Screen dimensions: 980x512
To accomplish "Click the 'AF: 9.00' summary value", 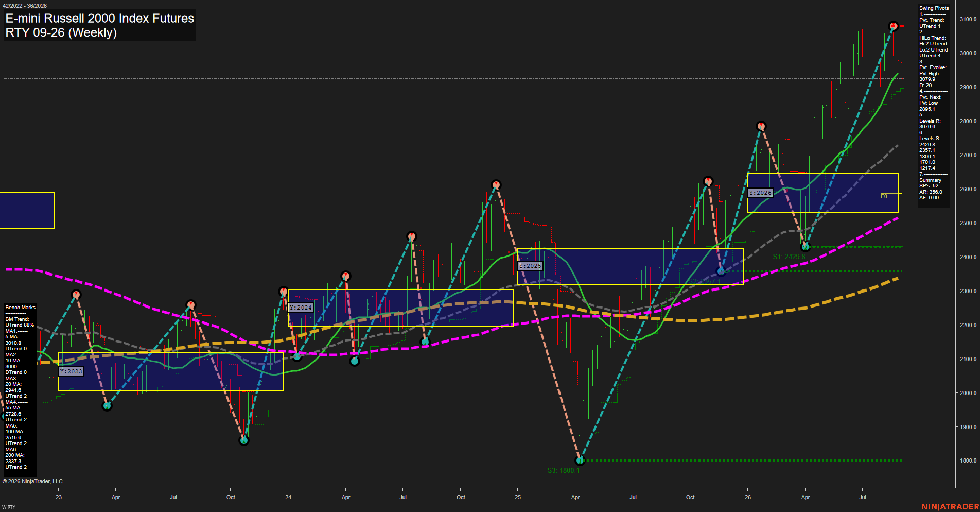I will 929,198.
